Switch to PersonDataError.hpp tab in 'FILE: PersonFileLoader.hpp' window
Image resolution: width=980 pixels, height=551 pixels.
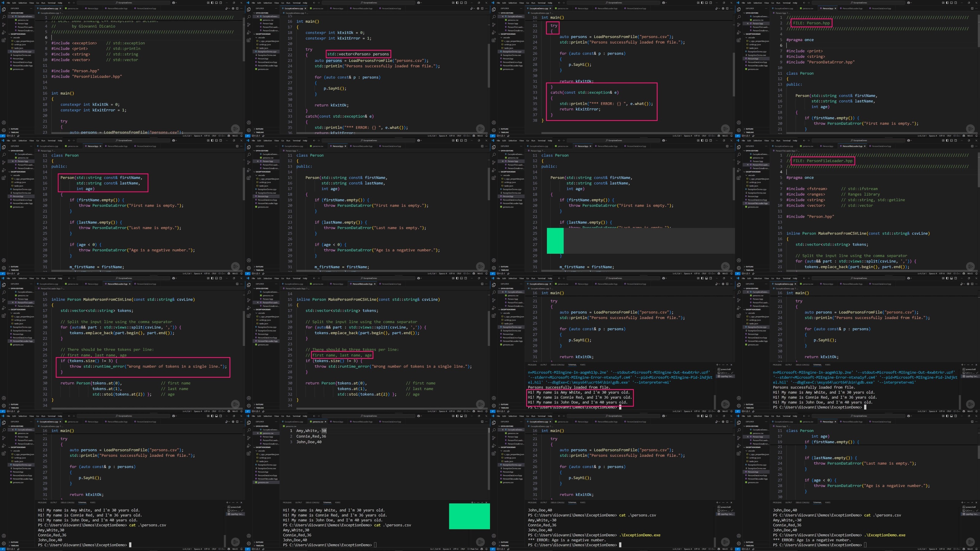[881, 146]
